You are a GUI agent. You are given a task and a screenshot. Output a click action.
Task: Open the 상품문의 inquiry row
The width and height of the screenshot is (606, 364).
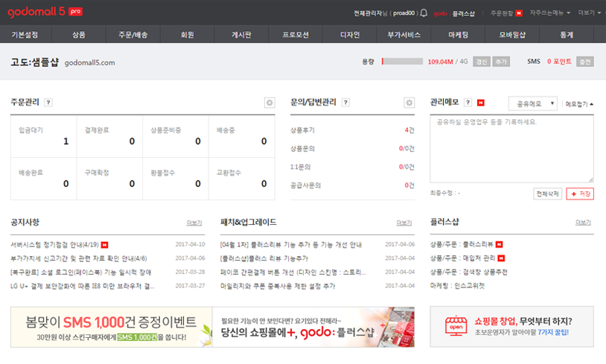(x=352, y=148)
